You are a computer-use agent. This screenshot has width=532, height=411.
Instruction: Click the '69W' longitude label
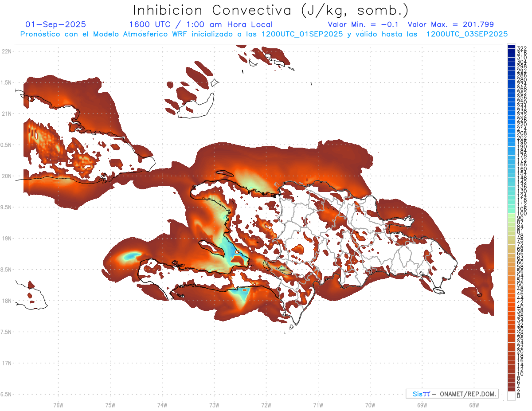422,404
